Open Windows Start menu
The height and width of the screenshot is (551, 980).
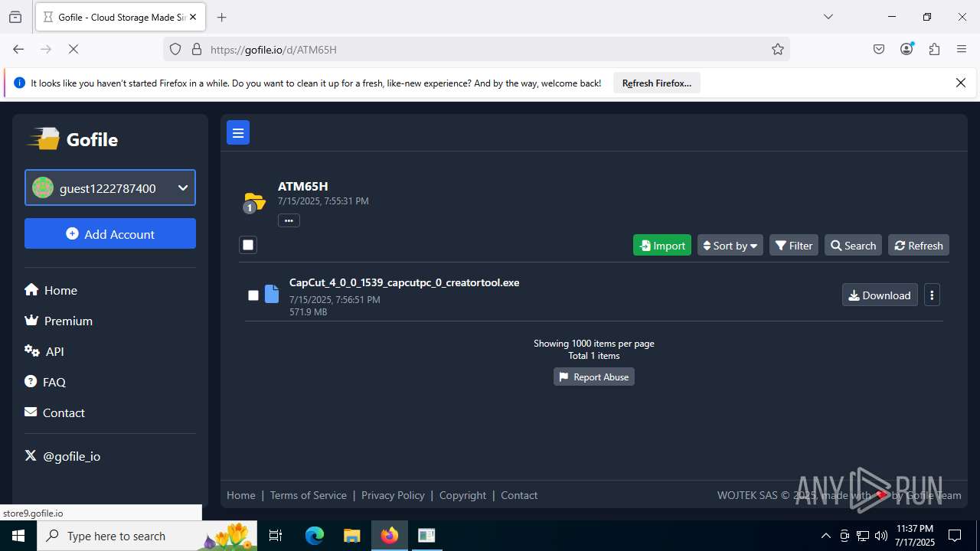pyautogui.click(x=18, y=536)
